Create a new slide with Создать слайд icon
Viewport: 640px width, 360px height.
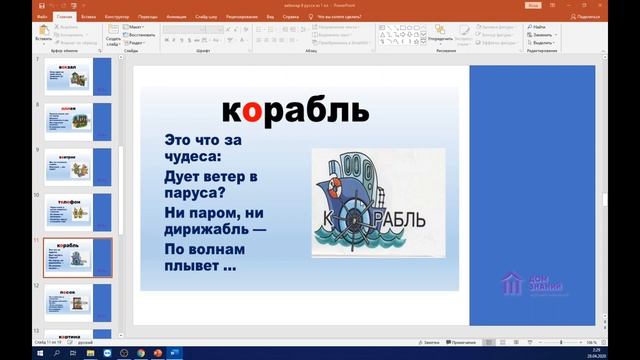[x=113, y=30]
